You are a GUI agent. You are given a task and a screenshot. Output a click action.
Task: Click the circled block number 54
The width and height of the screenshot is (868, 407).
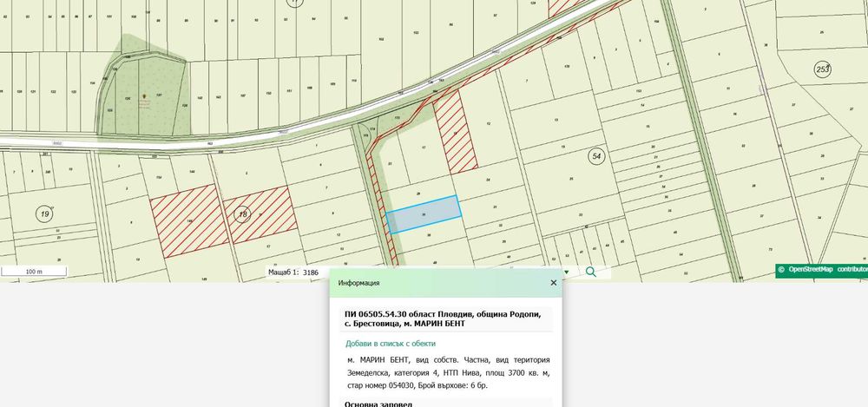click(x=596, y=157)
